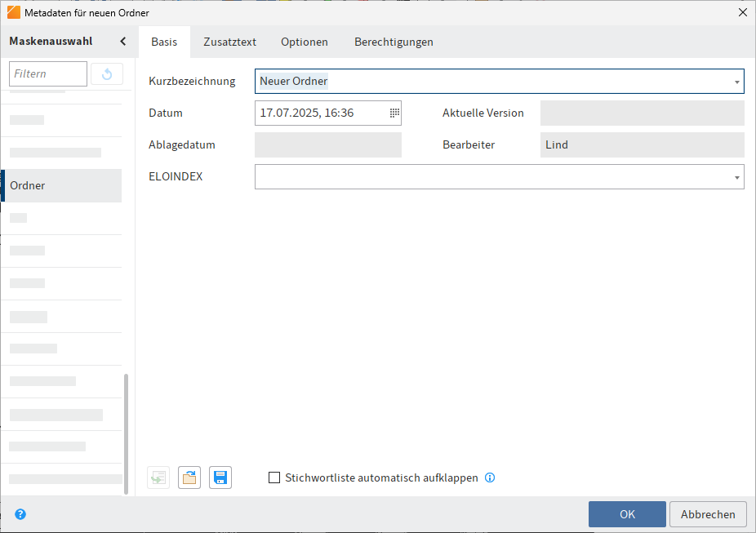Save metadata using the floppy disk icon
This screenshot has width=756, height=533.
220,477
